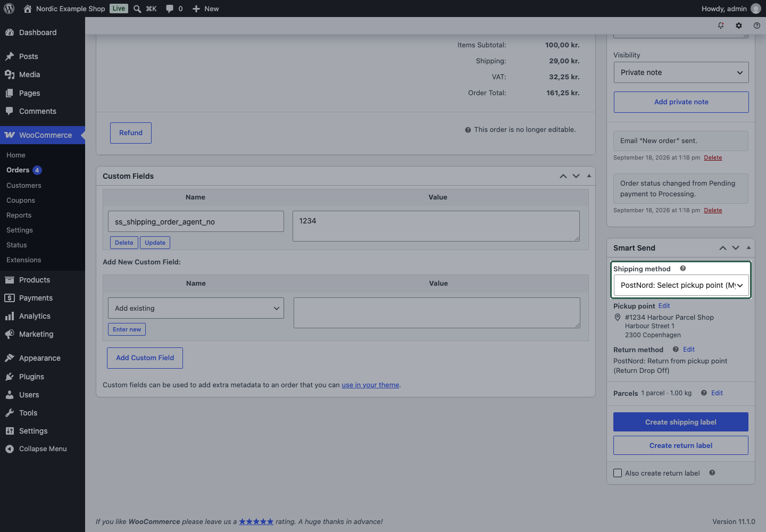
Task: Open the notifications bell icon
Action: (x=721, y=26)
